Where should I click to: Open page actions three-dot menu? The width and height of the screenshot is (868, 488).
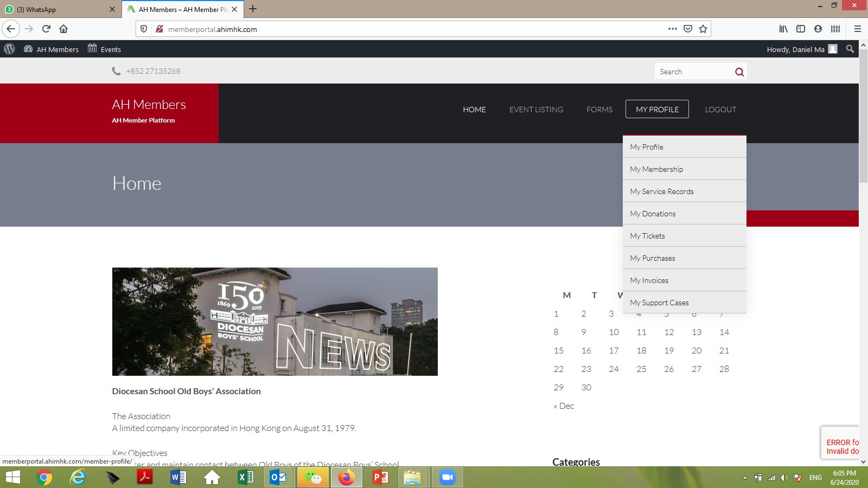coord(673,29)
